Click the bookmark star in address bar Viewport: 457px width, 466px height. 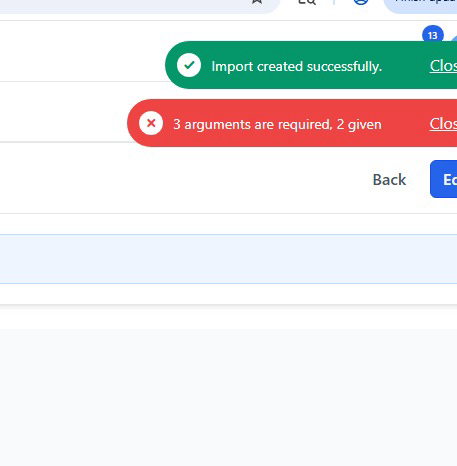(x=257, y=1)
